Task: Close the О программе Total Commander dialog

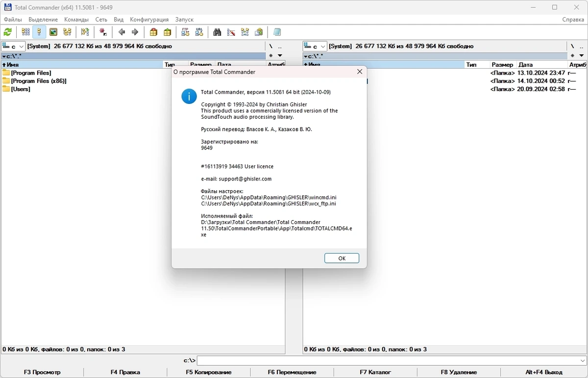Action: point(360,72)
